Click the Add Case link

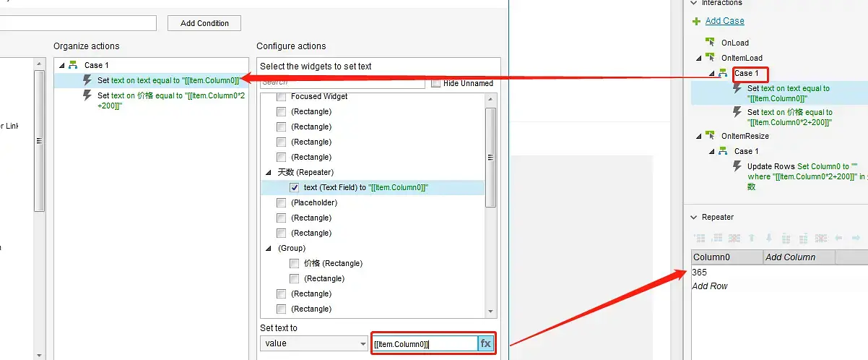(x=724, y=21)
